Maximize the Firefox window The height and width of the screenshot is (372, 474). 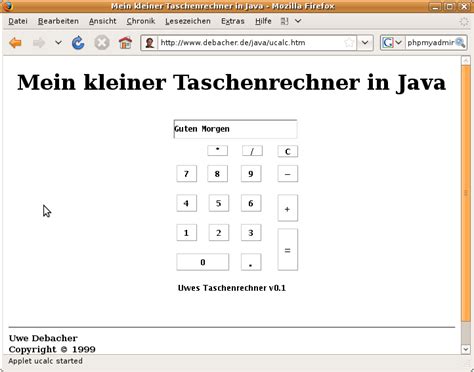coord(450,6)
